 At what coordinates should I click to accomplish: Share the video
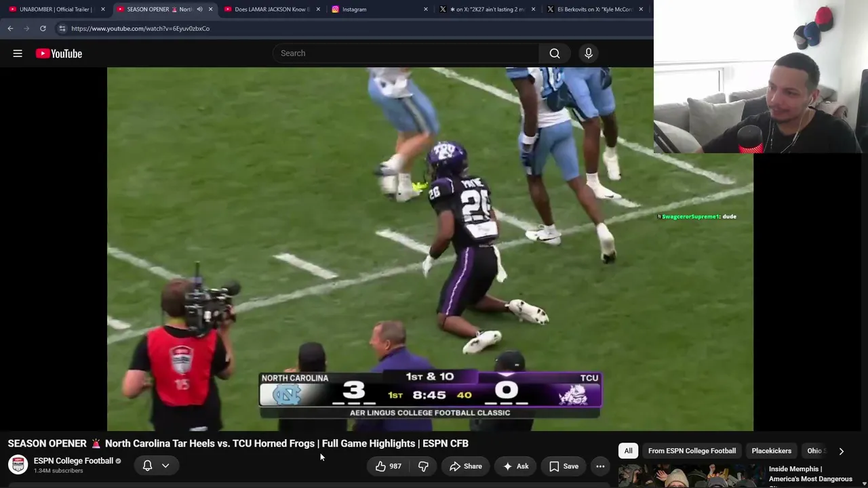pyautogui.click(x=465, y=466)
